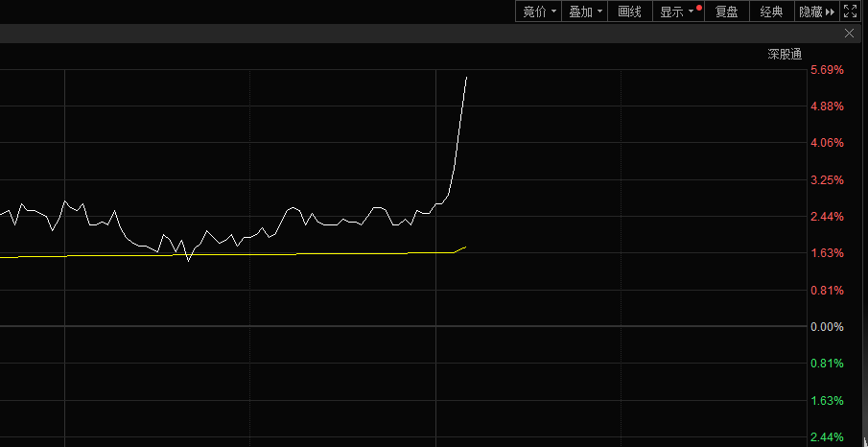
Task: Open the 竞价 dropdown menu
Action: point(539,12)
